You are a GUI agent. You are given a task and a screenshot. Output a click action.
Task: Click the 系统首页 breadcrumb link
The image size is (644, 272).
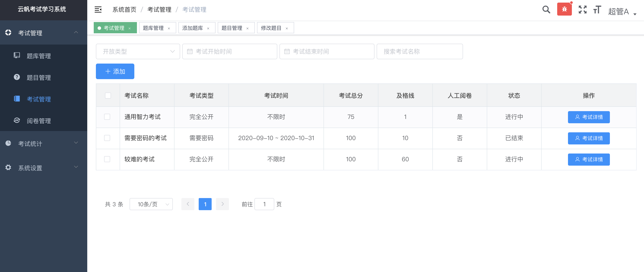[124, 10]
